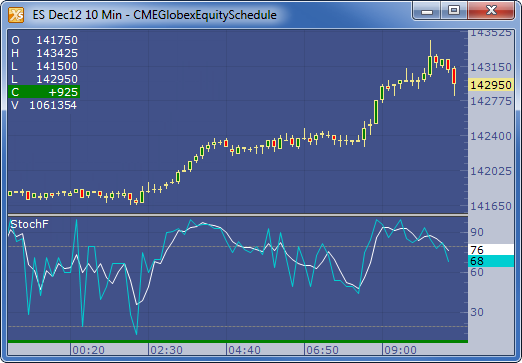This screenshot has width=522, height=363.
Task: Click the green C +925 change row
Action: (x=44, y=92)
